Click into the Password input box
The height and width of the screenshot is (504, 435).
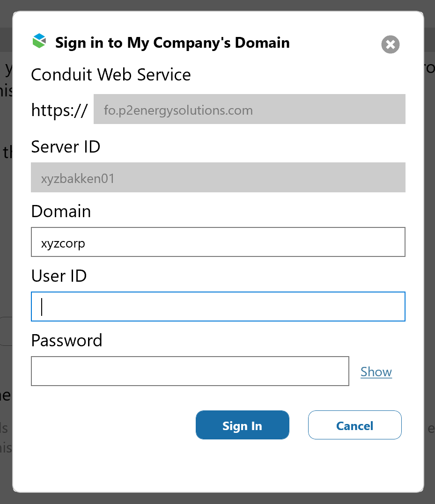pos(190,372)
